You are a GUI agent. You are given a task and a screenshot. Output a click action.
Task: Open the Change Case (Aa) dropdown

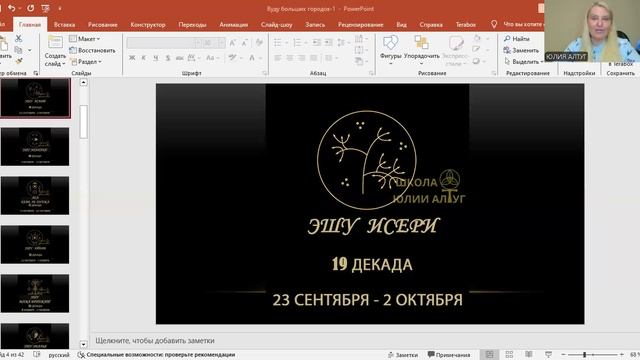click(x=212, y=58)
